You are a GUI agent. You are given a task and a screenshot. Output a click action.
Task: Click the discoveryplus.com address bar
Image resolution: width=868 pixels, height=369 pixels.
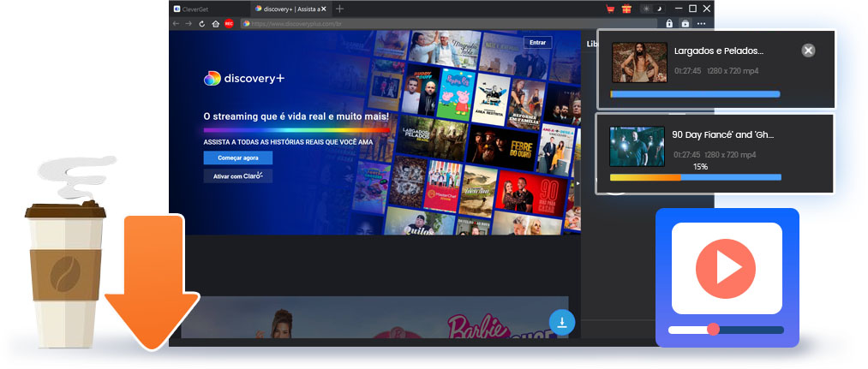pyautogui.click(x=448, y=24)
